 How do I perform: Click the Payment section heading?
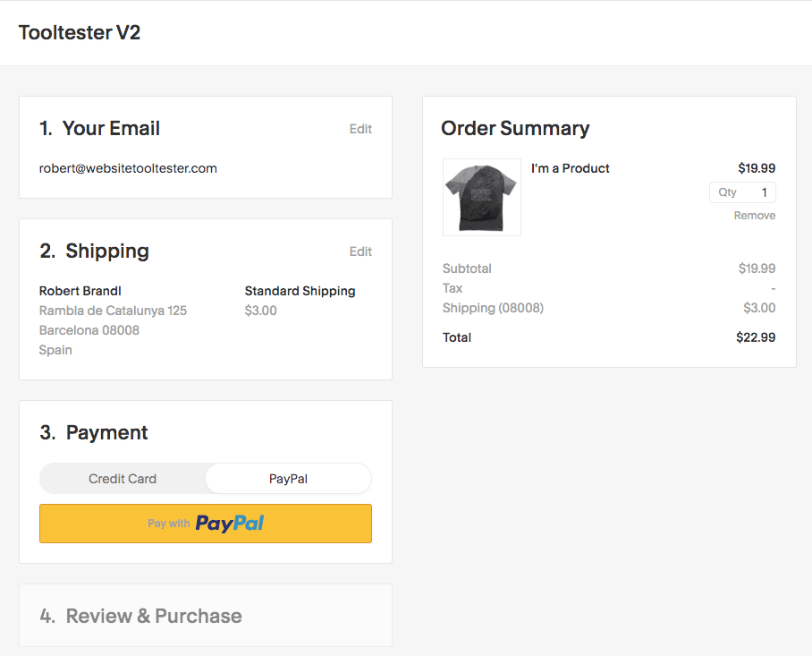coord(94,432)
